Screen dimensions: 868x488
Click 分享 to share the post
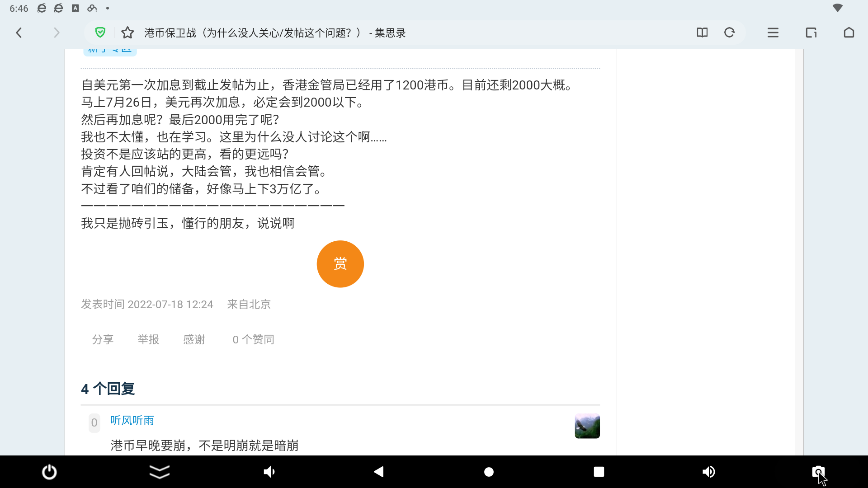coord(103,339)
